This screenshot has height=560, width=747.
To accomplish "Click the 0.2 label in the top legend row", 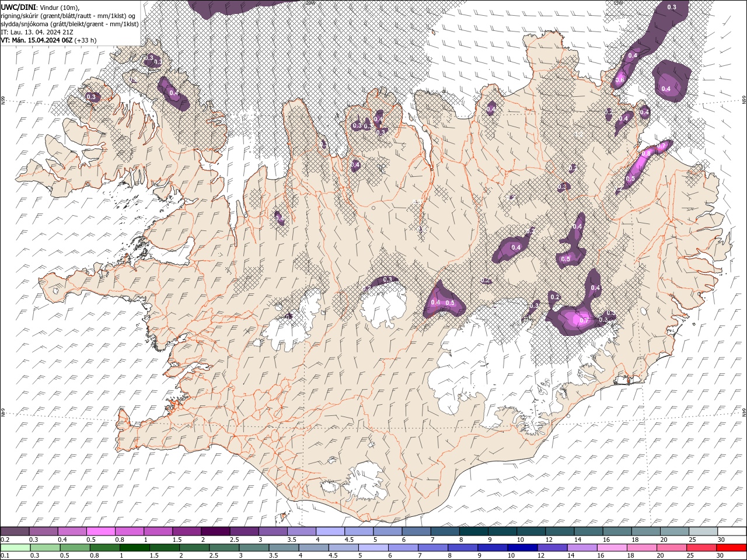I will [5, 540].
